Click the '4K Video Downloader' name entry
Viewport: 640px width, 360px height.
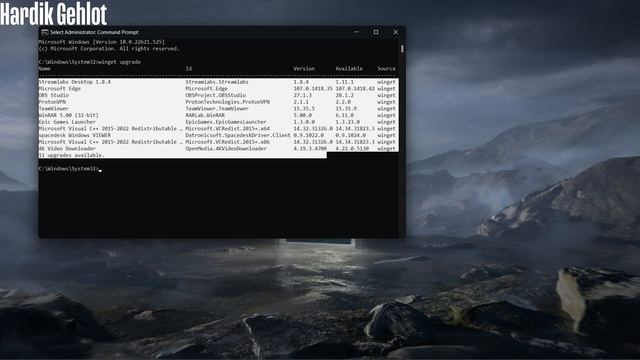pos(67,149)
